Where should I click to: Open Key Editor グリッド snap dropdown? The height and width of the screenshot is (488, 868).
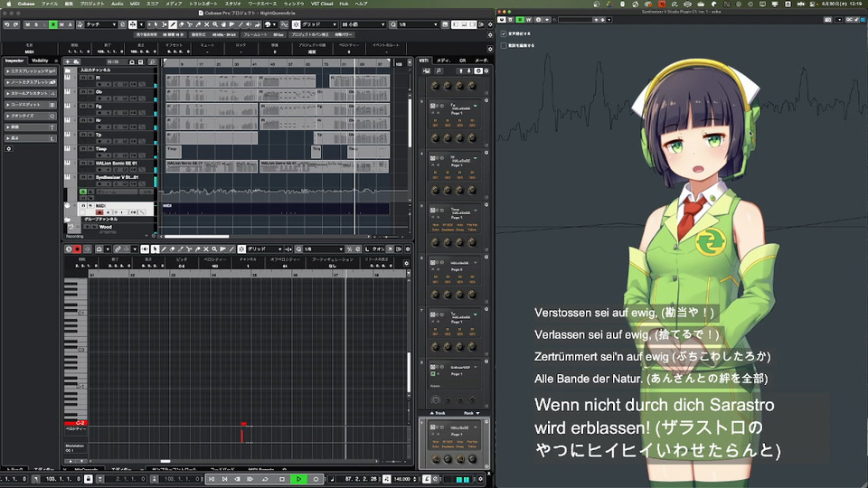[264, 249]
